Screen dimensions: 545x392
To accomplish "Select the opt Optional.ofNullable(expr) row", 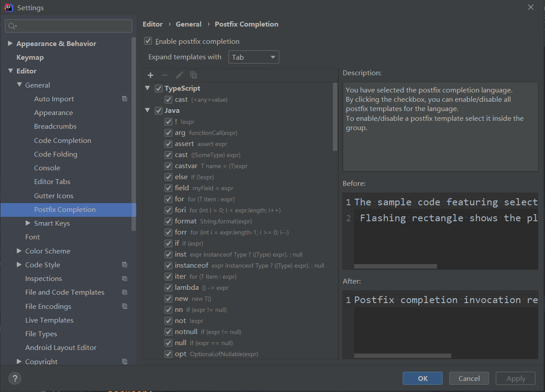I will [241, 354].
